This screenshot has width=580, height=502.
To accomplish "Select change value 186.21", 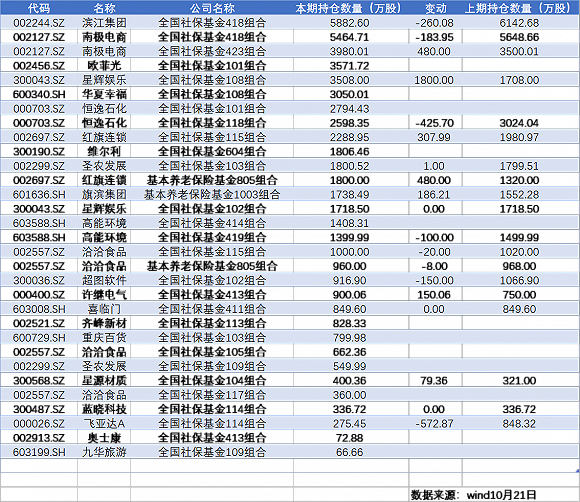I will click(434, 195).
